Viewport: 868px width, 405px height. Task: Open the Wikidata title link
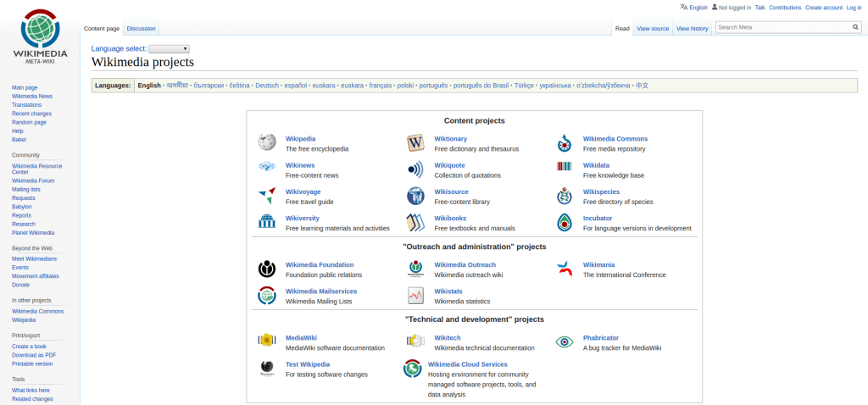pyautogui.click(x=596, y=165)
